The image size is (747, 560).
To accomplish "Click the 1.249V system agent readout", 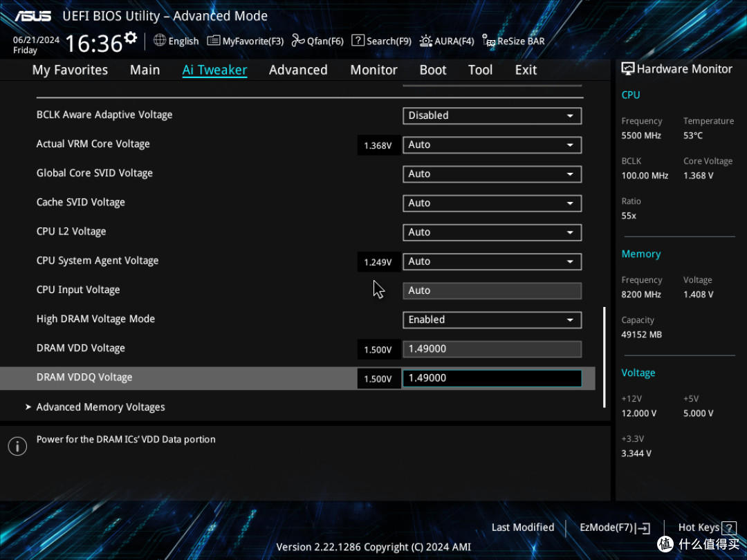I will pyautogui.click(x=378, y=262).
